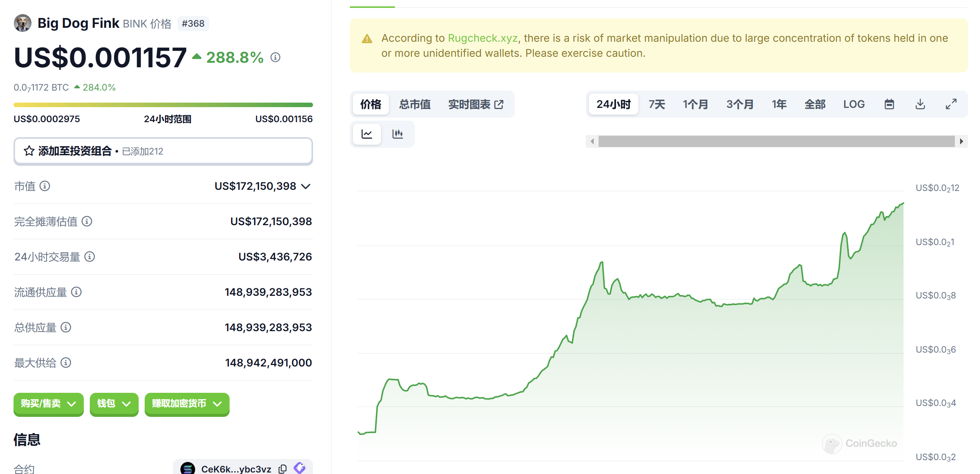The height and width of the screenshot is (474, 980).
Task: Show info tooltip for 完全摊薄估值
Action: pos(87,221)
